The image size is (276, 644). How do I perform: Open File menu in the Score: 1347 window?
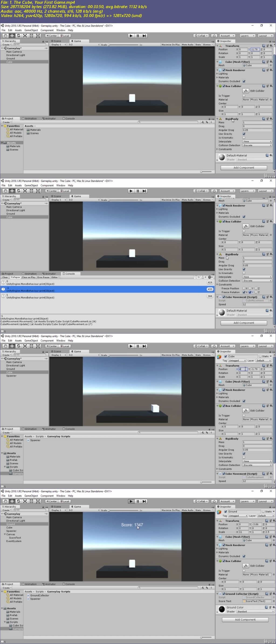(4, 496)
